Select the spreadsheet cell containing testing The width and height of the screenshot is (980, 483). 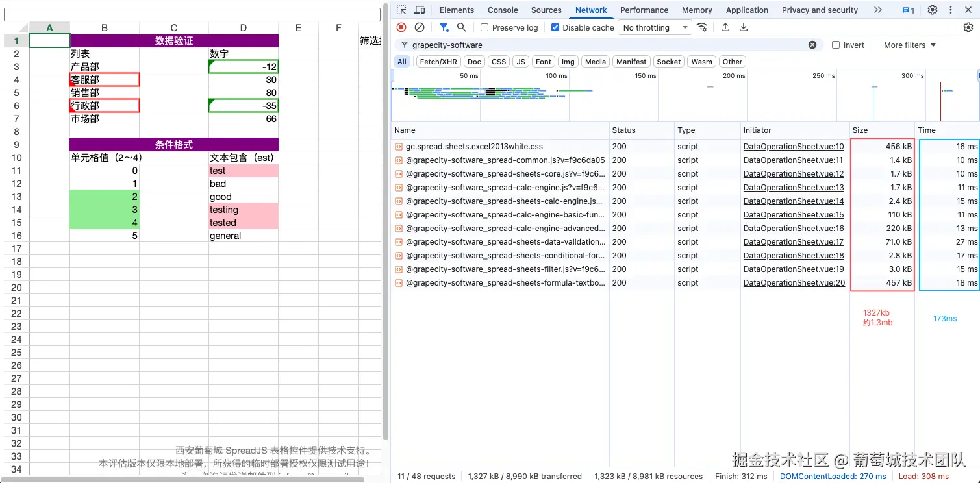tap(243, 210)
